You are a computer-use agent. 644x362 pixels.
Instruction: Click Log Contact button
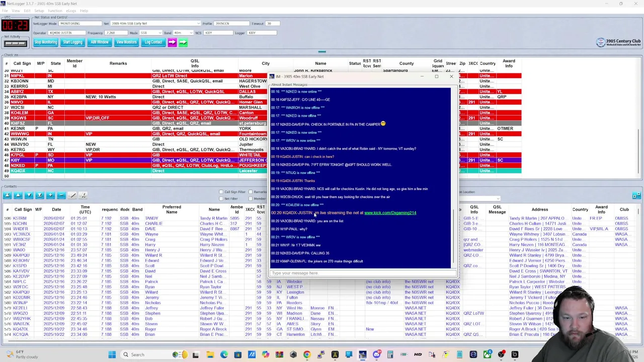click(153, 42)
